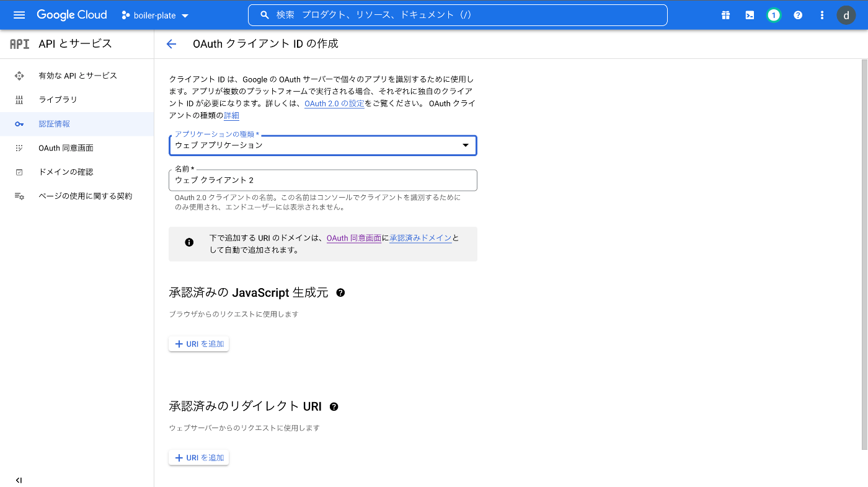Viewport: 868px width, 487px height.
Task: Click help icon beside リダイレクト URI heading
Action: point(334,406)
